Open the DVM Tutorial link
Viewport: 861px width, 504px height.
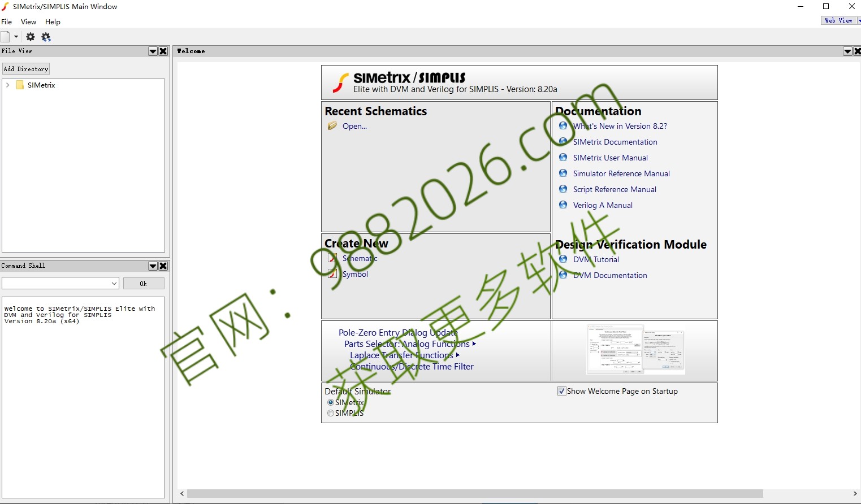tap(596, 259)
